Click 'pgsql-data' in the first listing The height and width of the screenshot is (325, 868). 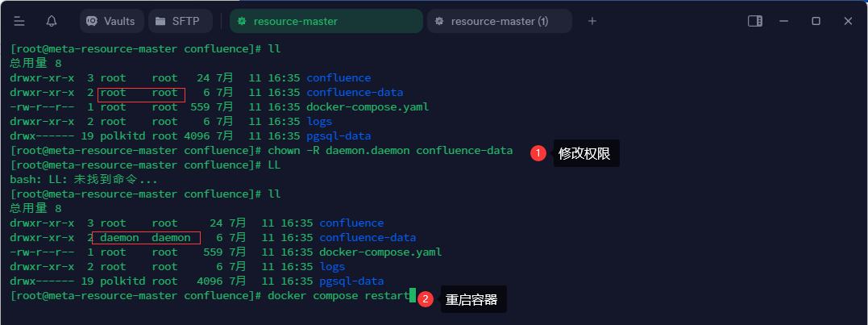pos(338,136)
